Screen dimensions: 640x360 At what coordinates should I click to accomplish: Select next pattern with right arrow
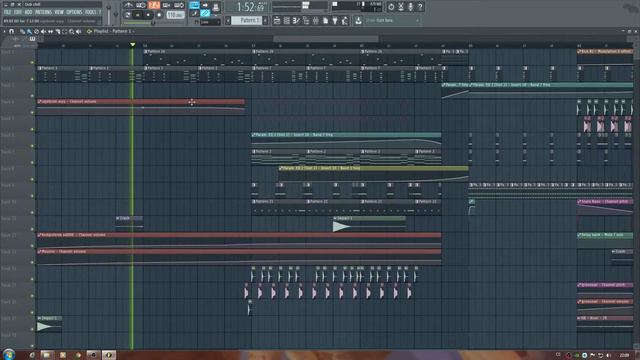point(265,20)
